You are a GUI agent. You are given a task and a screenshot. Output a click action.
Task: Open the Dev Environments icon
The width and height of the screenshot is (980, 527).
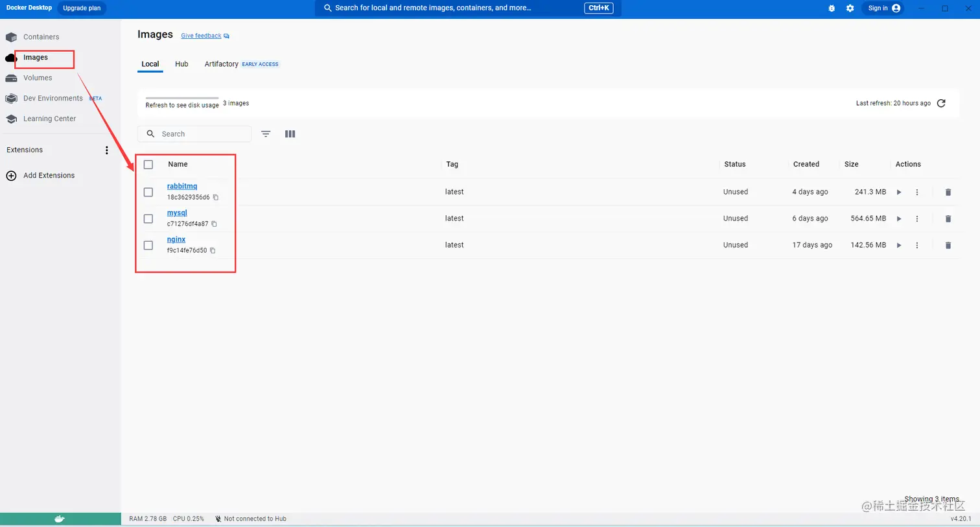click(x=11, y=99)
